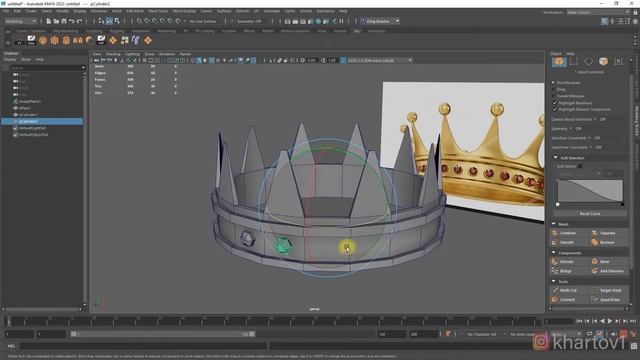This screenshot has width=640, height=360.
Task: Click the Undo arrow icon
Action: pyautogui.click(x=72, y=21)
